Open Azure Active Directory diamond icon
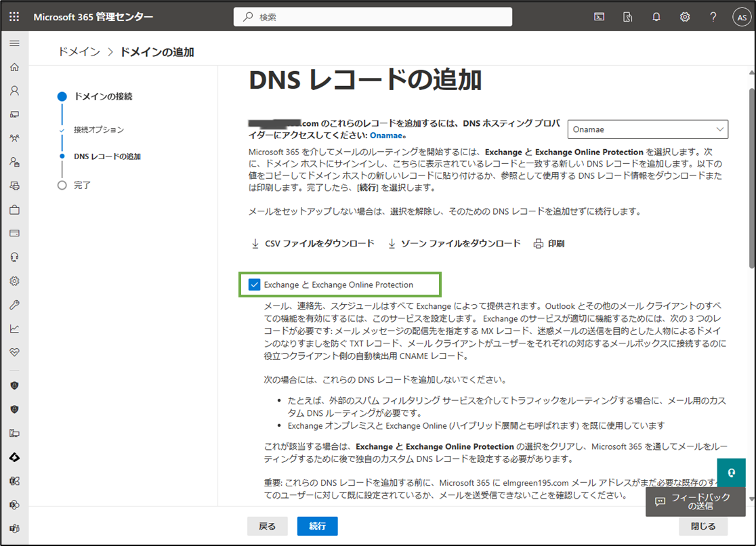The height and width of the screenshot is (546, 756). pyautogui.click(x=14, y=457)
